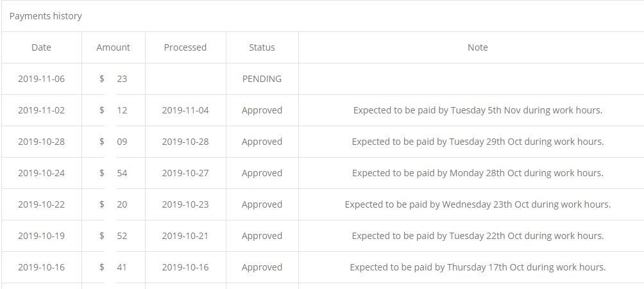Click the Status column header
The height and width of the screenshot is (289, 644).
click(x=262, y=47)
